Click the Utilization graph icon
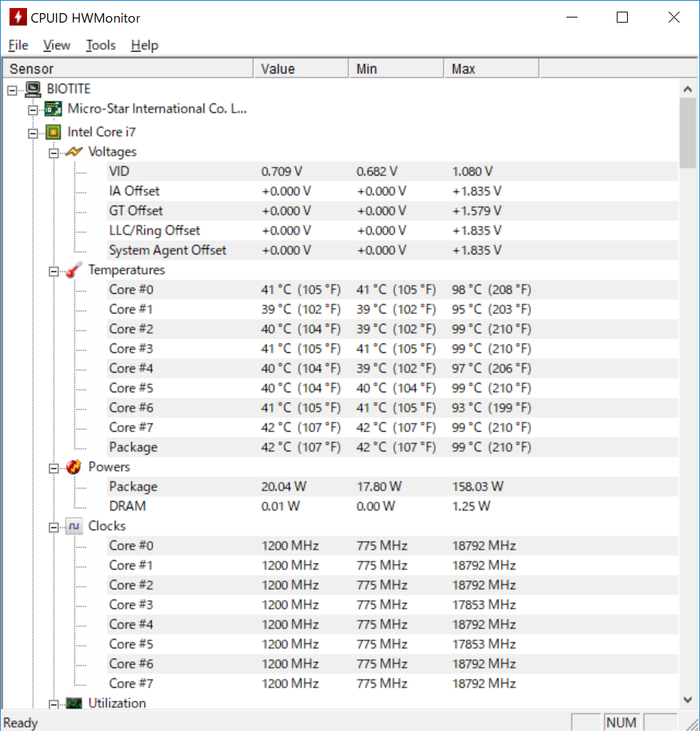Screen dimensions: 700x731 point(74,703)
